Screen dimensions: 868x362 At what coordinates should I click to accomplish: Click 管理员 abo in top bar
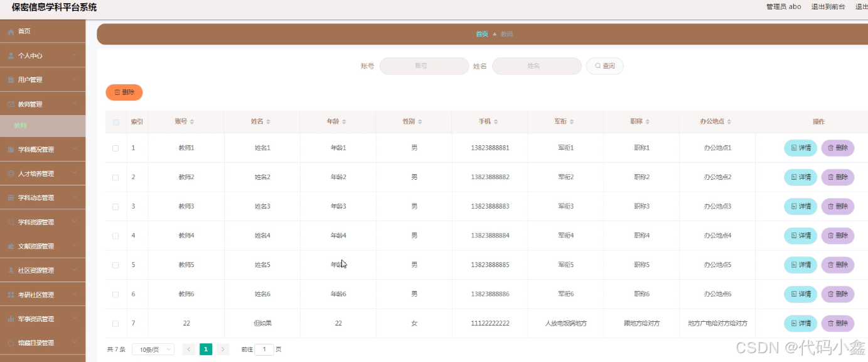(x=783, y=7)
